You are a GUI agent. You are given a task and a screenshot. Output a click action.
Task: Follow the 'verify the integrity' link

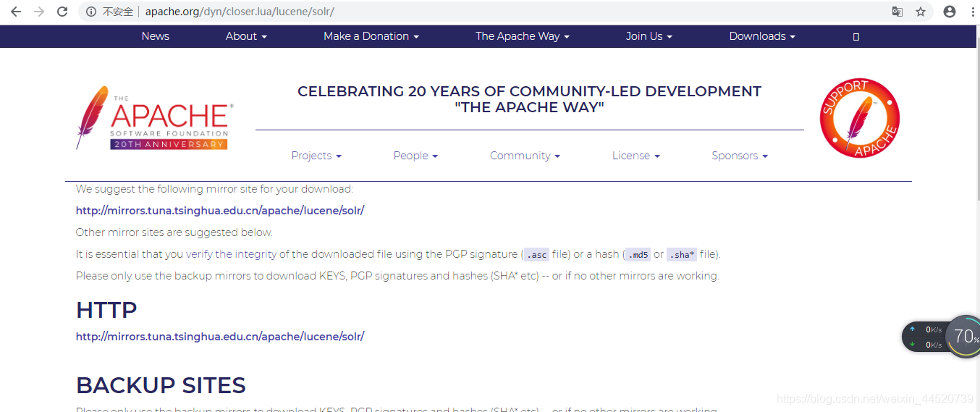click(x=231, y=254)
